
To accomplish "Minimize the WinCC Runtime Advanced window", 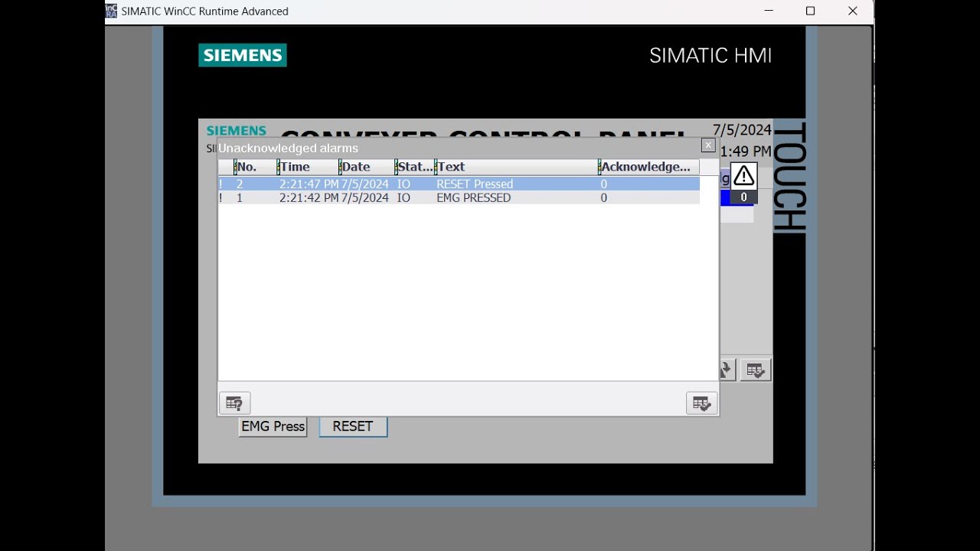I will [768, 11].
